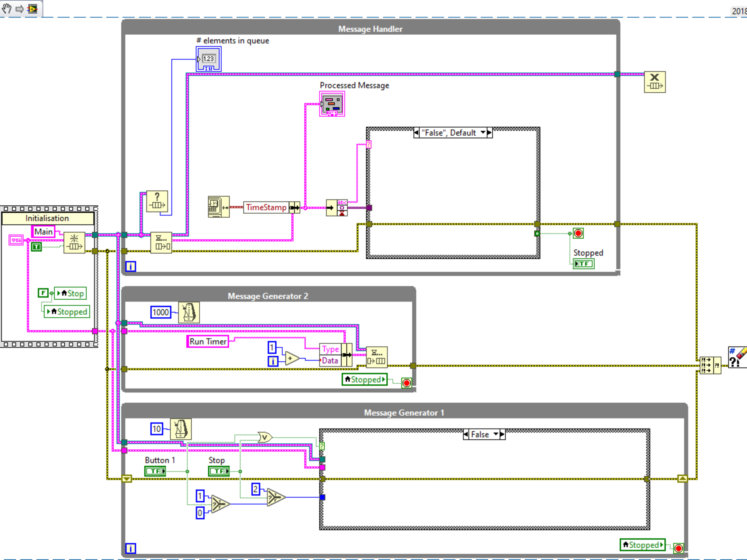Click the Obtain Queue icon in Initialisation
Screen dimensions: 747x560
pos(74,242)
